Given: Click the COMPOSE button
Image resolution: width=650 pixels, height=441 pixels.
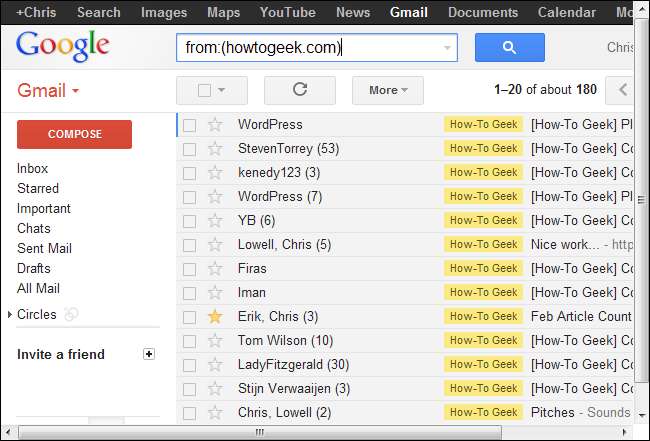Looking at the screenshot, I should [x=75, y=134].
